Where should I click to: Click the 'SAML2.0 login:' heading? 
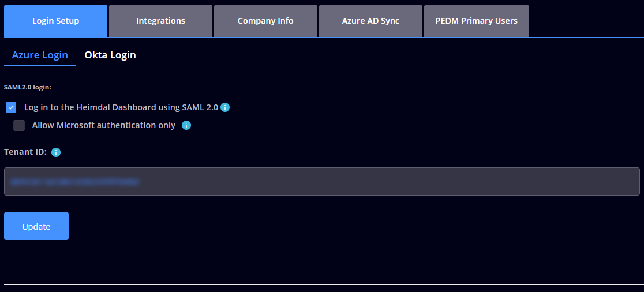coord(28,87)
